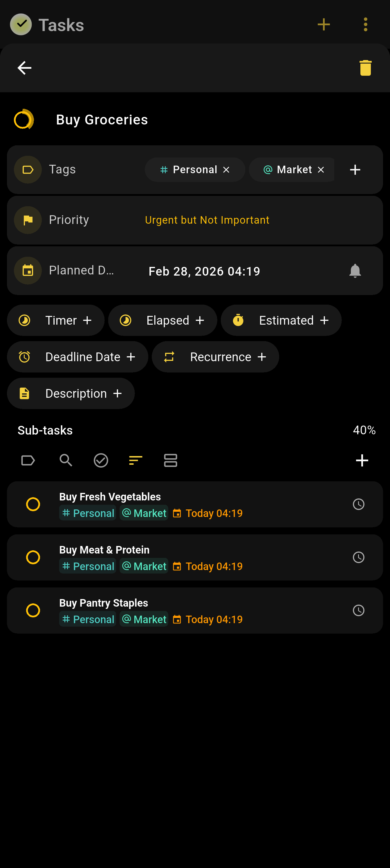Toggle completed sub-tasks filter icon
Viewport: 390px width, 868px height.
[101, 460]
